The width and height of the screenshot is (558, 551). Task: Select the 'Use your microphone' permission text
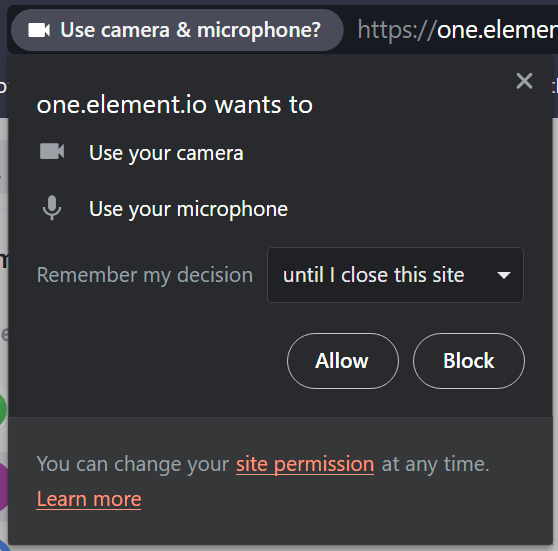(188, 209)
